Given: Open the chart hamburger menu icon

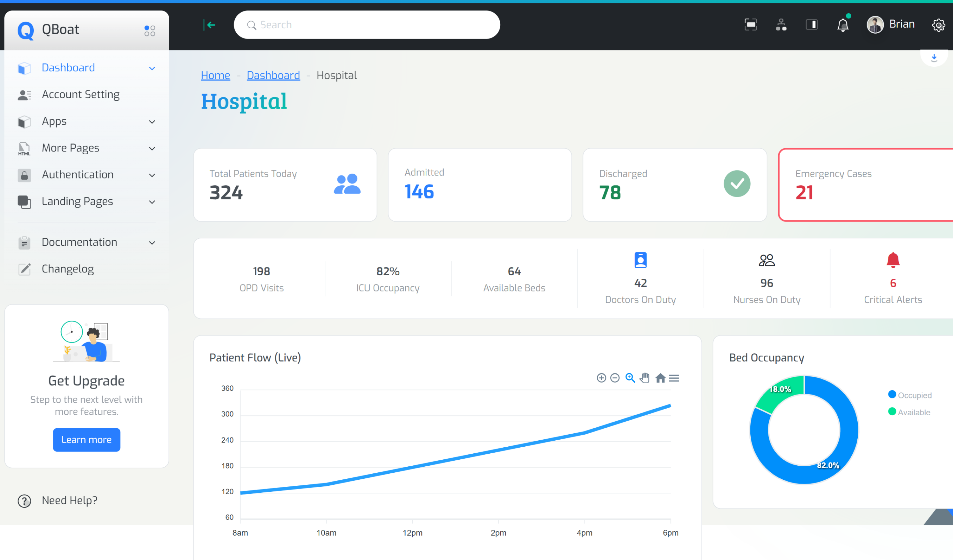Looking at the screenshot, I should pyautogui.click(x=674, y=378).
